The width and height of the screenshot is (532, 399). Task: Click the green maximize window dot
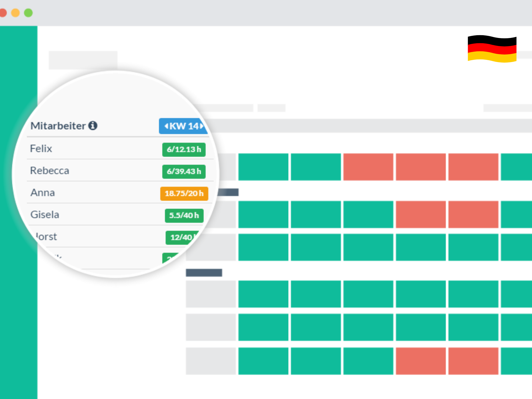(x=28, y=13)
